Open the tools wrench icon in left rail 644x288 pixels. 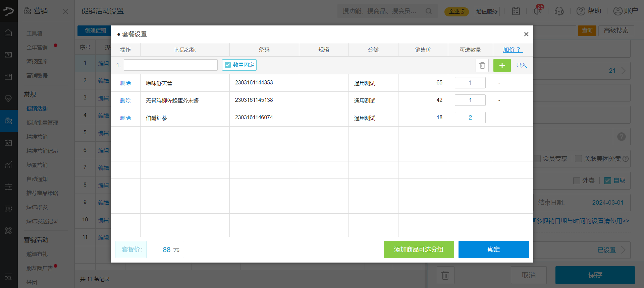coord(8,230)
